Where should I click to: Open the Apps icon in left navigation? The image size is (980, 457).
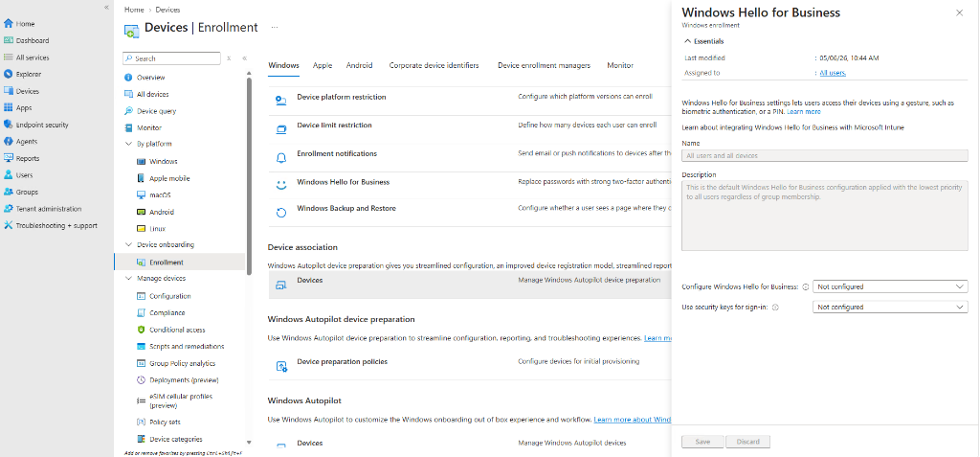[x=8, y=107]
